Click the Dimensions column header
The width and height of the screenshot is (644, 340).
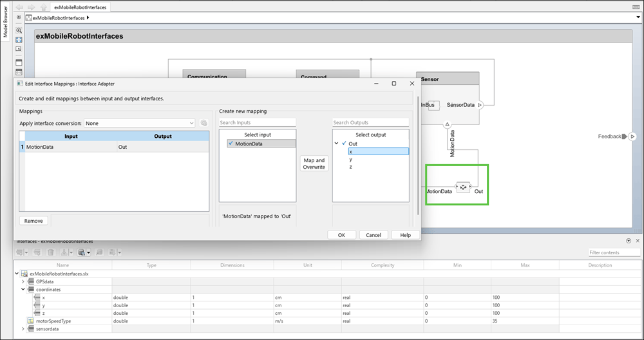point(232,265)
